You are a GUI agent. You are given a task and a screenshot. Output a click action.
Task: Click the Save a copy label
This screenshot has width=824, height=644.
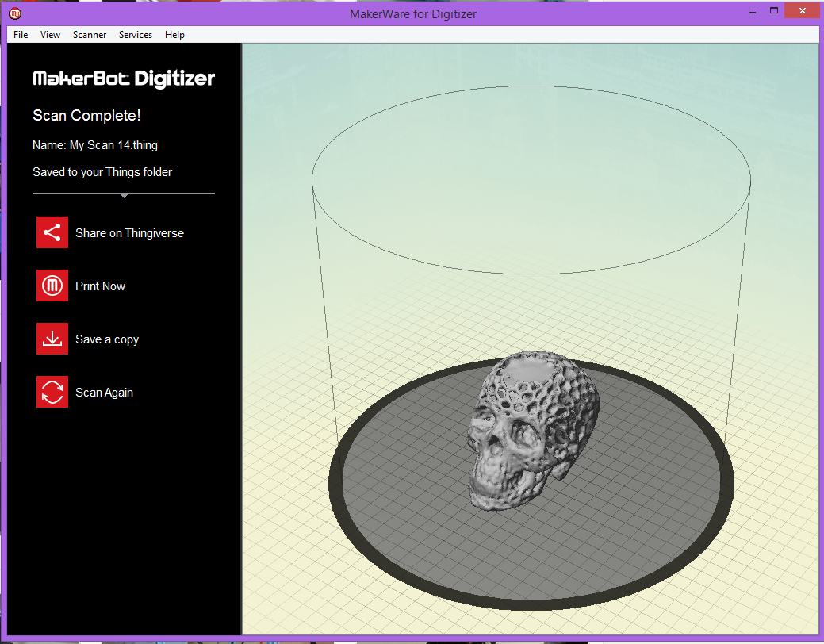coord(107,339)
